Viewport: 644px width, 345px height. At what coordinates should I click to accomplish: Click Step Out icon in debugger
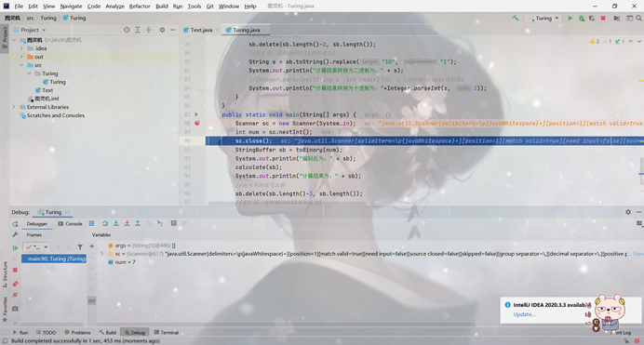coord(138,223)
